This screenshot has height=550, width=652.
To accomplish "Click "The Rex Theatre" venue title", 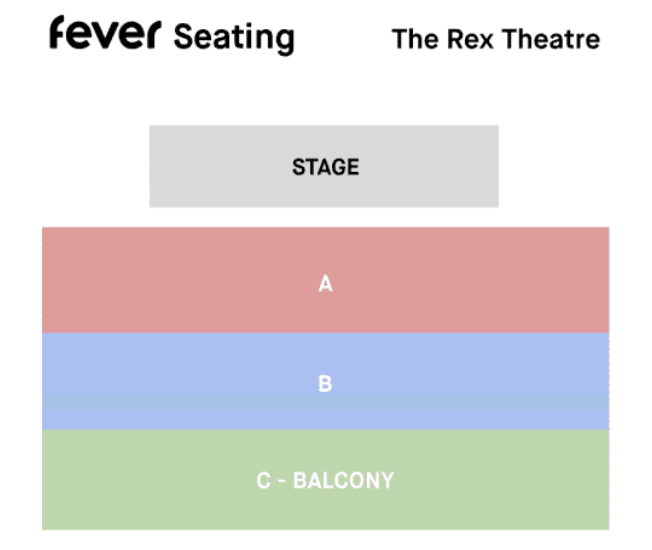I will pyautogui.click(x=496, y=40).
